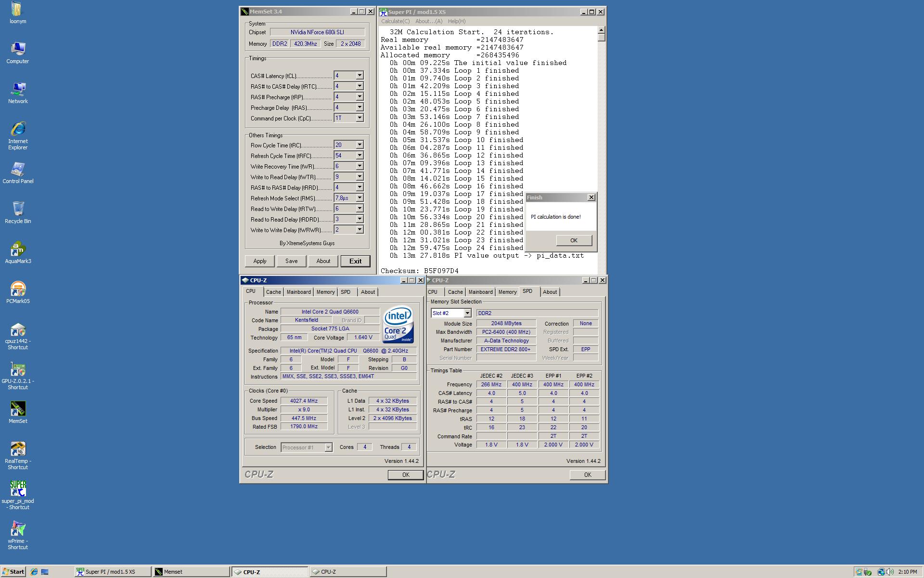This screenshot has height=578, width=924.
Task: Open the About...(A) menu in Super PI
Action: (x=428, y=21)
